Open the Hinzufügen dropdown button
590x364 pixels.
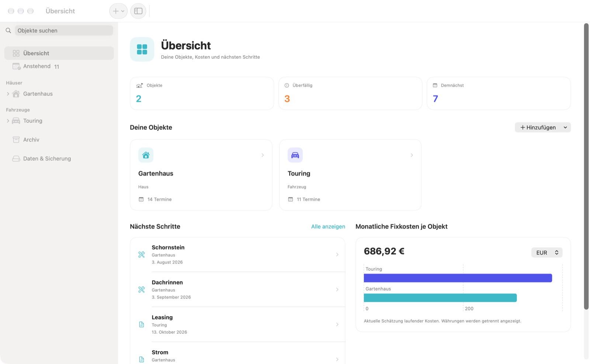[x=543, y=127]
